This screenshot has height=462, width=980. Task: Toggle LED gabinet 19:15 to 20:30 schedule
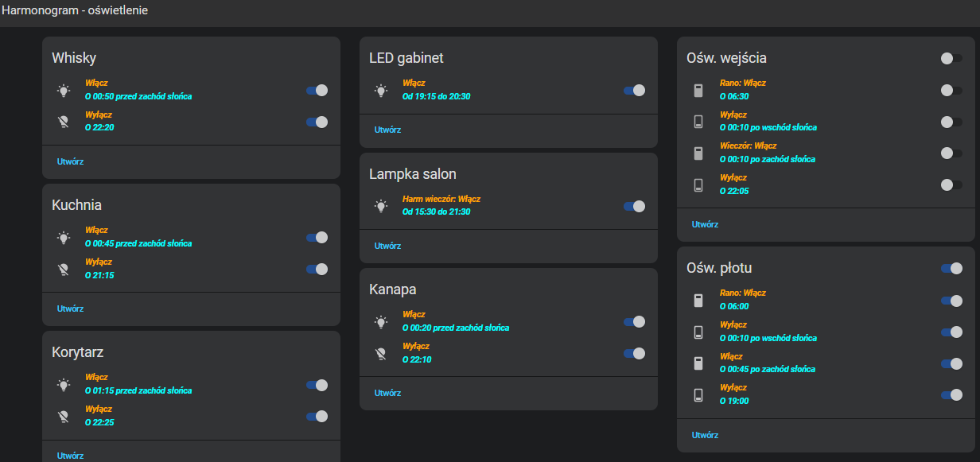click(x=634, y=91)
